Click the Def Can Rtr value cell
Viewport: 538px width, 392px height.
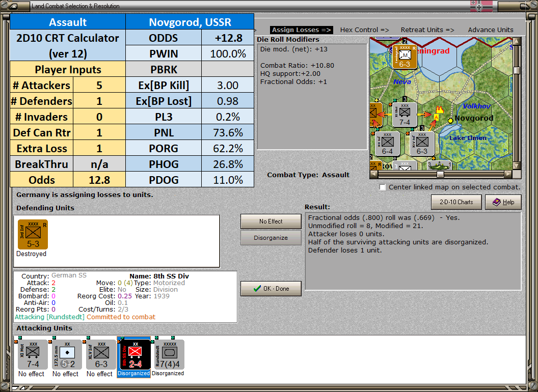pos(99,132)
